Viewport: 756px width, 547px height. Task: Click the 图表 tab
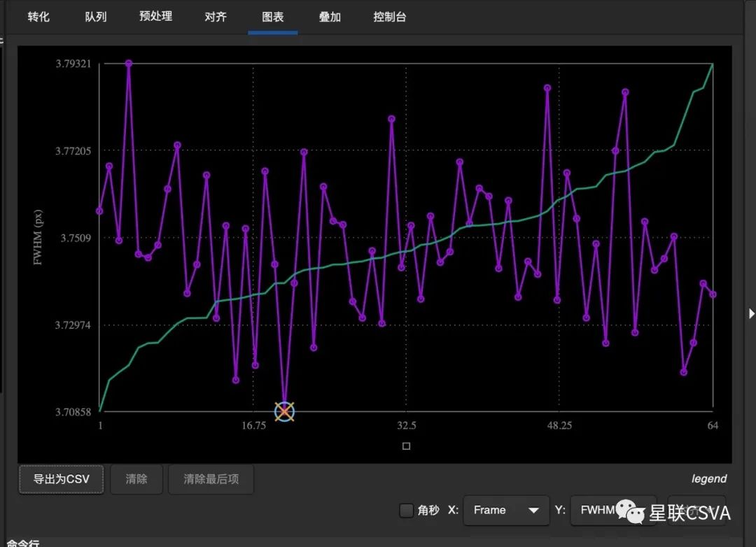[x=273, y=17]
